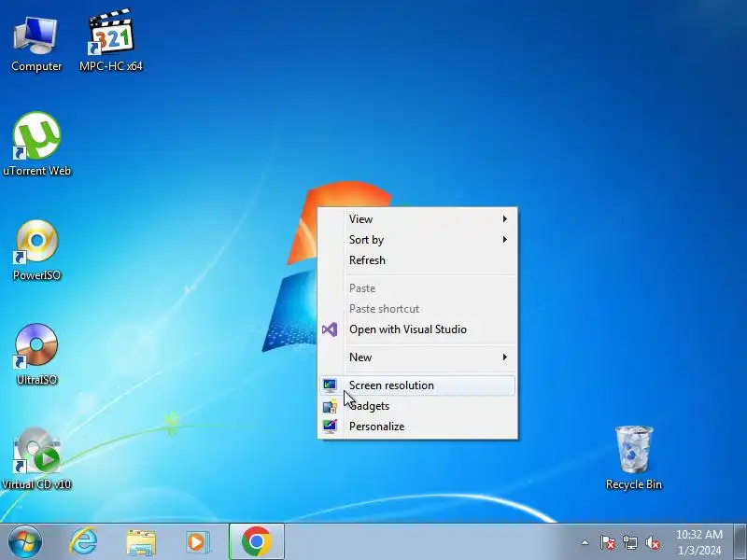Click the arrow beside New
The width and height of the screenshot is (747, 560).
[505, 357]
